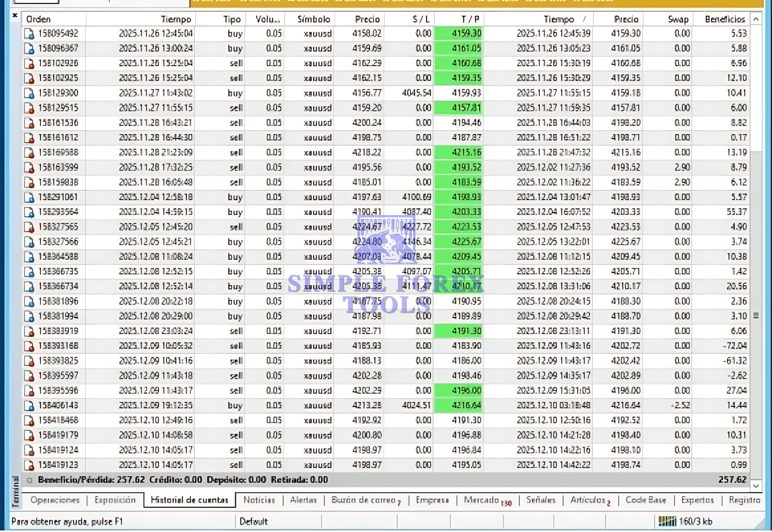Click the green T/P cell 4203.33
The height and width of the screenshot is (532, 772).
pos(459,212)
